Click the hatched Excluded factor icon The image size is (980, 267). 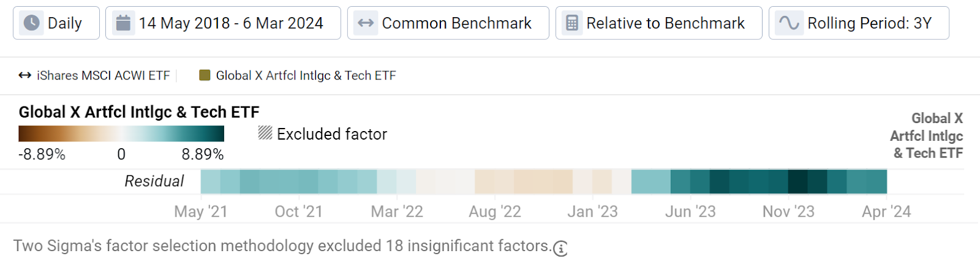265,133
